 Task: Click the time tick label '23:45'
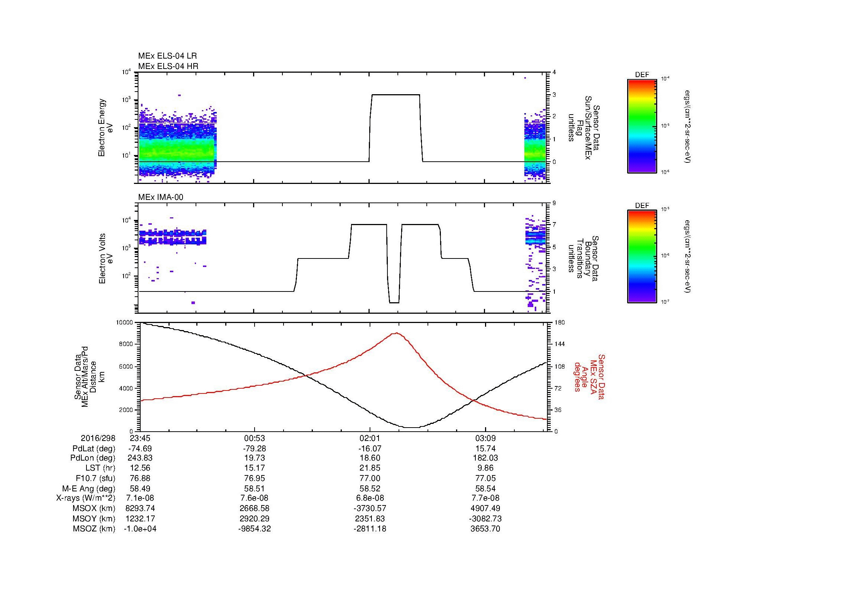pyautogui.click(x=140, y=438)
